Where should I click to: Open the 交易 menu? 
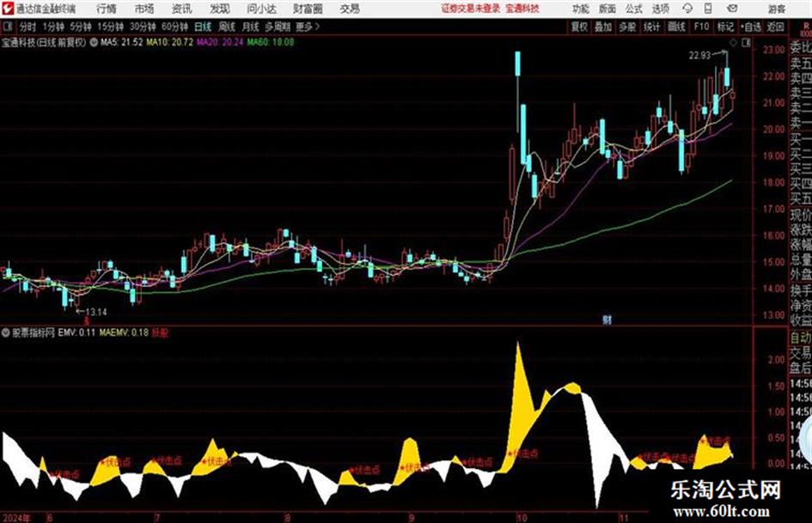[350, 9]
